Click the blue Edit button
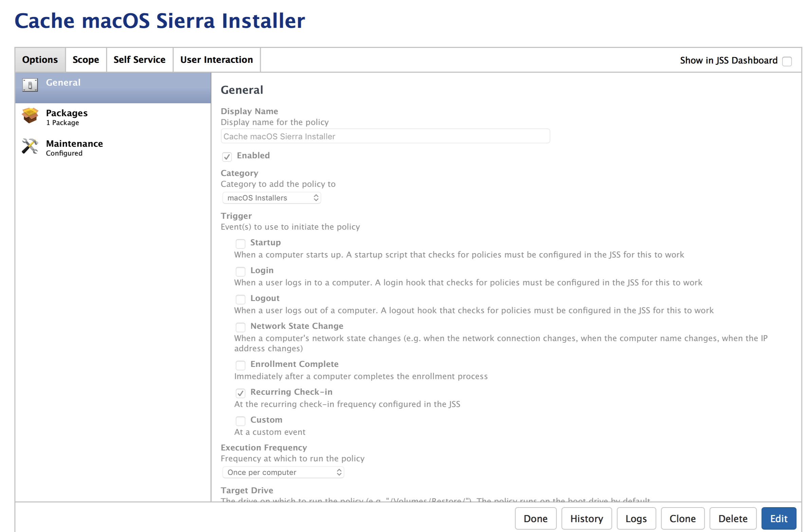 point(779,519)
